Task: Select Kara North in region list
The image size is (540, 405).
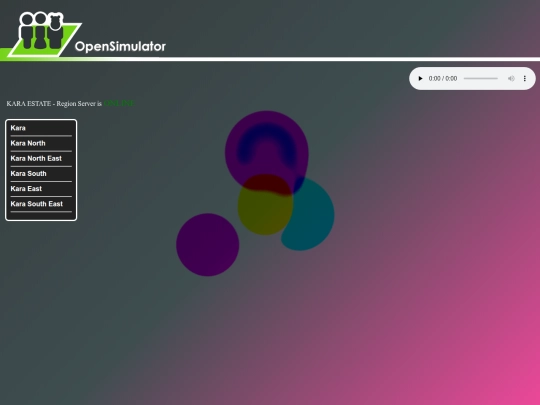Action: tap(28, 143)
